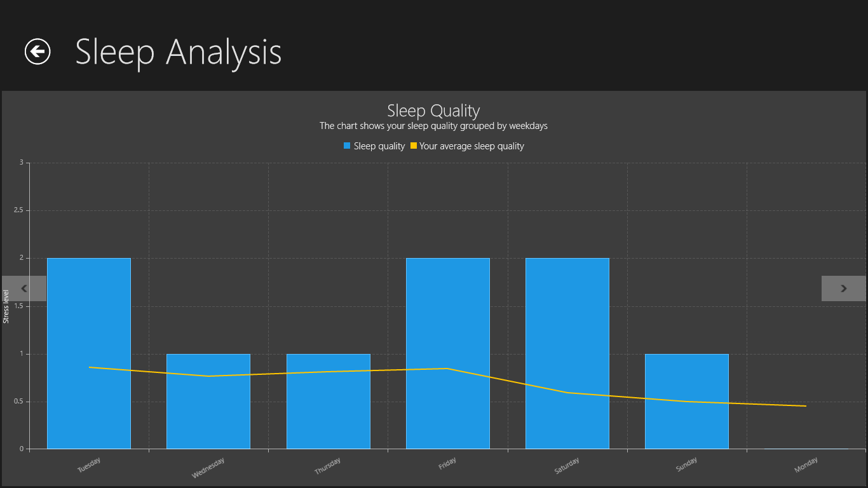Screen dimensions: 868x488
Task: Go to next chart with right chevron
Action: coord(844,288)
